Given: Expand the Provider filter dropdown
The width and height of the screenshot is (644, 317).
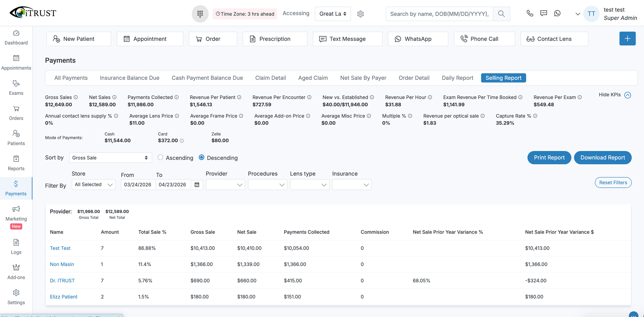Looking at the screenshot, I should pos(225,185).
